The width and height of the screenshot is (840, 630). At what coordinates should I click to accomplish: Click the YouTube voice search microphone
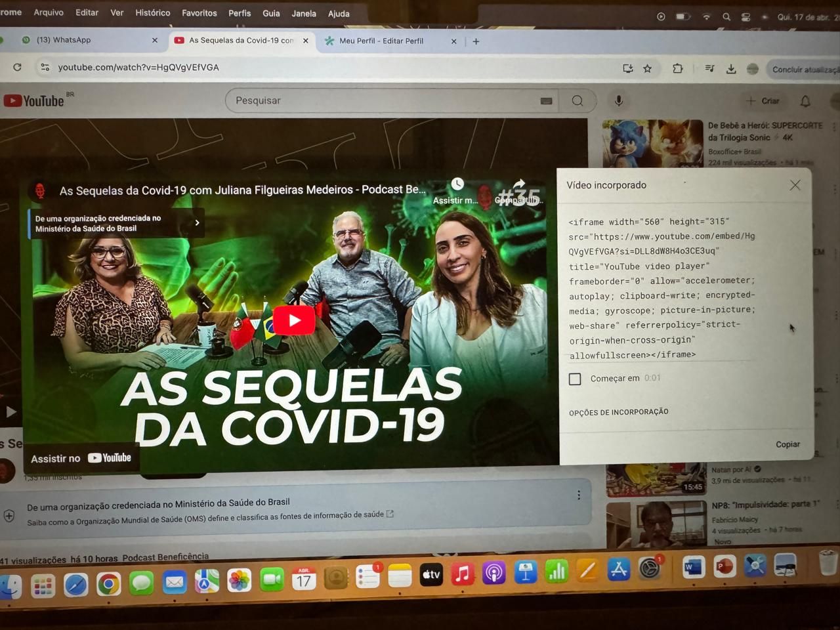pos(618,101)
